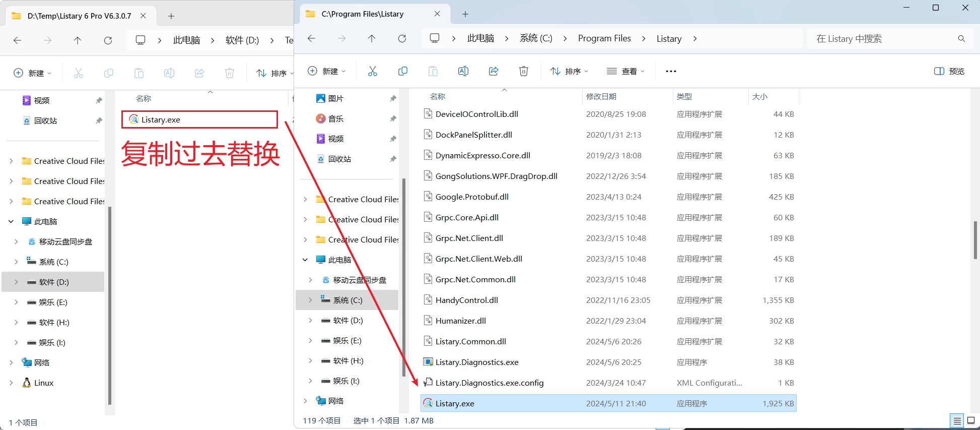Add new tab in Listary window
Image resolution: width=980 pixels, height=430 pixels.
[465, 14]
